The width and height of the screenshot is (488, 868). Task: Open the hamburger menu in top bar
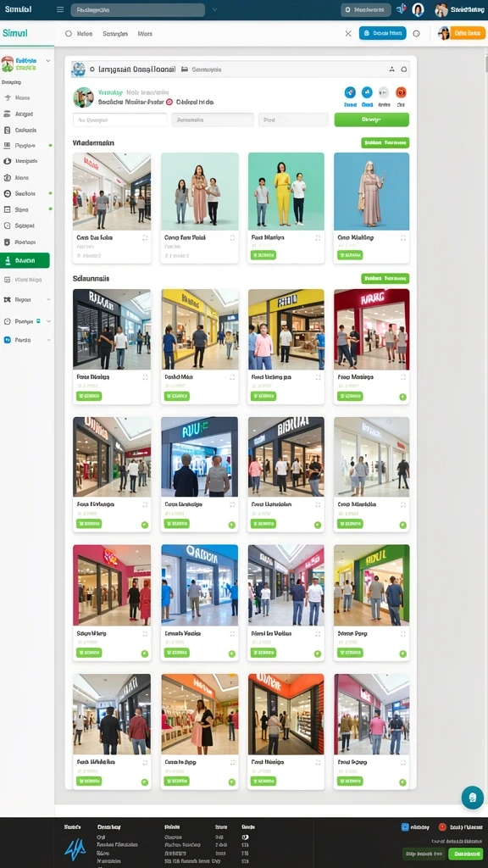[60, 9]
